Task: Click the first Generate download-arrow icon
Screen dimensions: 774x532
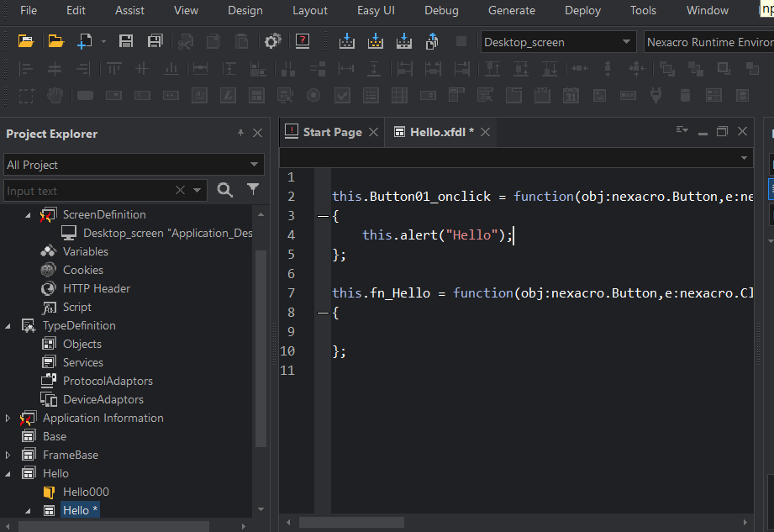Action: [346, 41]
